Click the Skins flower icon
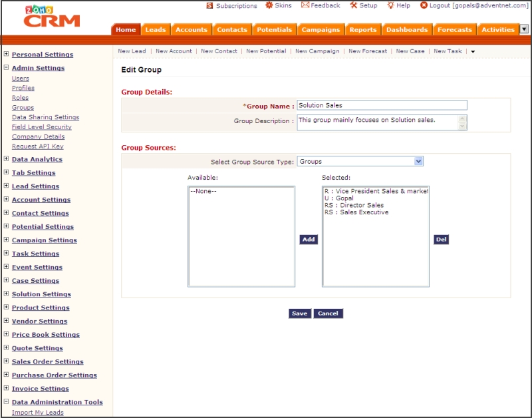 [269, 5]
